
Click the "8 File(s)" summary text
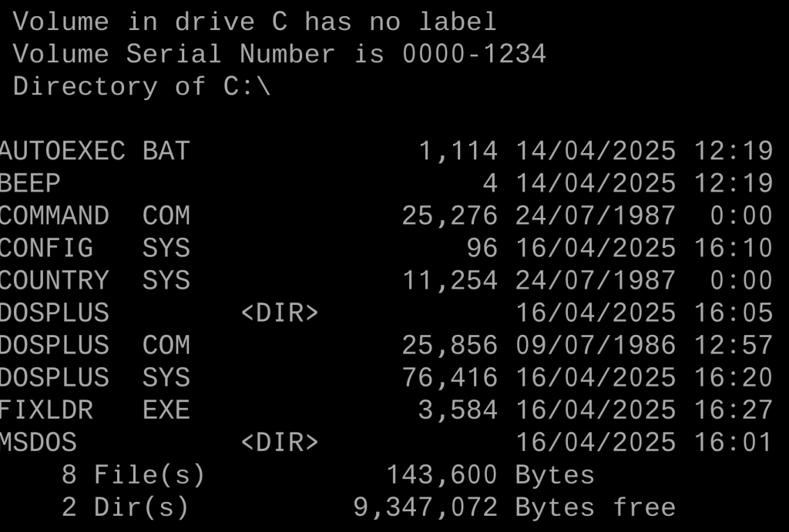[134, 475]
